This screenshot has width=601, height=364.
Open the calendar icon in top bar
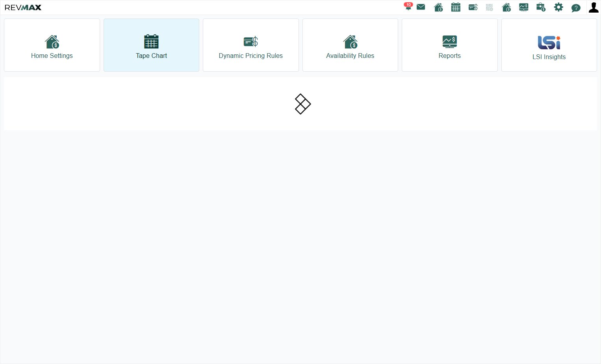(456, 7)
